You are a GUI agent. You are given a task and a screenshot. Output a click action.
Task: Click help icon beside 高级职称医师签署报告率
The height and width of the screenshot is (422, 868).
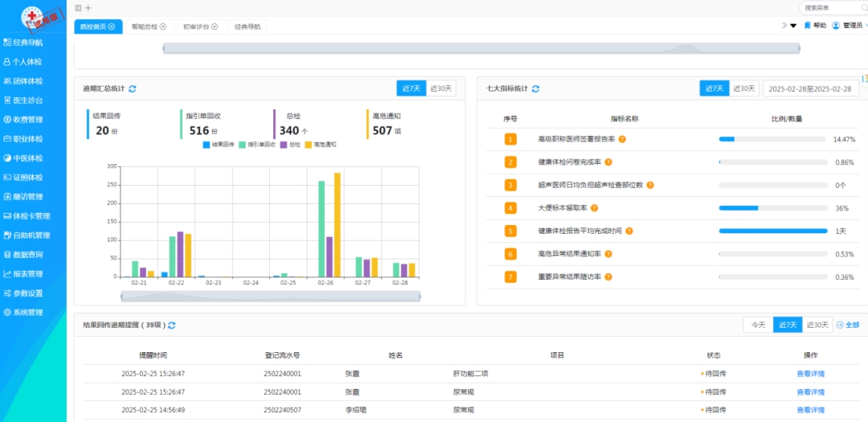click(621, 139)
